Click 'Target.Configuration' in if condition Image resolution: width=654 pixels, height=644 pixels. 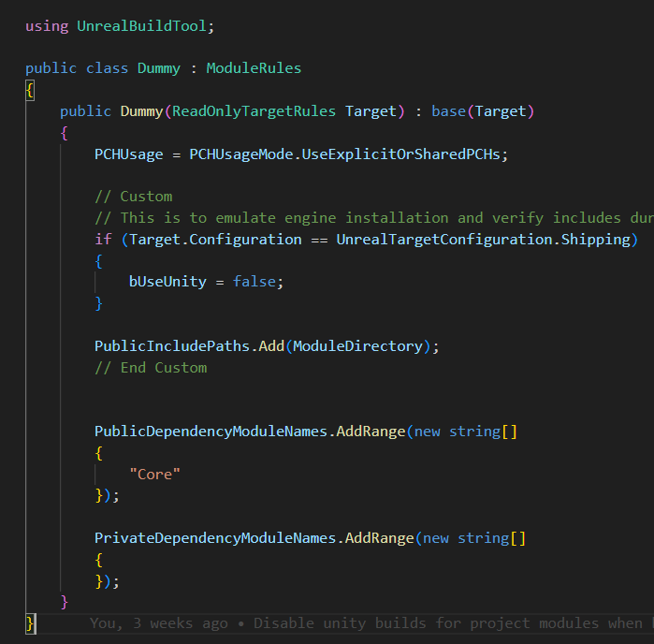(215, 240)
